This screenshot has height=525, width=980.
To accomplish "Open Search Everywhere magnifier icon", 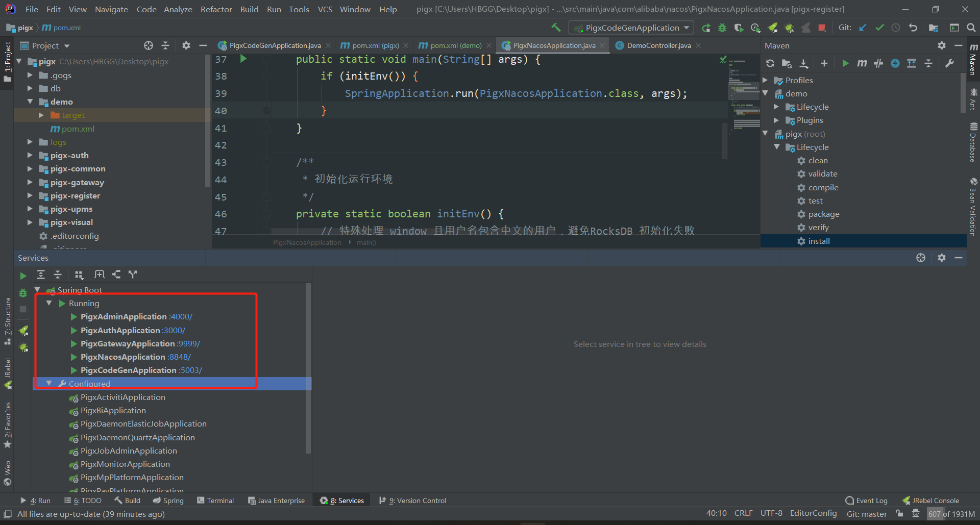I will [x=971, y=28].
